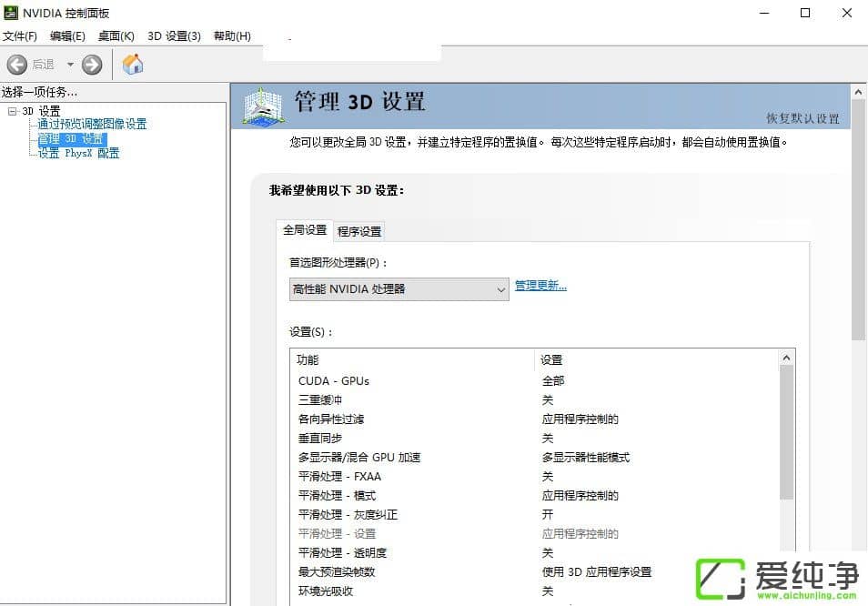Open 首选图形处理器 dropdown
Image resolution: width=868 pixels, height=606 pixels.
399,289
